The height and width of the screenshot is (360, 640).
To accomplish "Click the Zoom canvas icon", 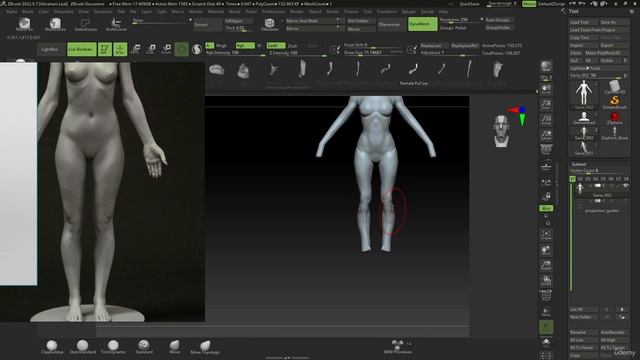I will [546, 104].
